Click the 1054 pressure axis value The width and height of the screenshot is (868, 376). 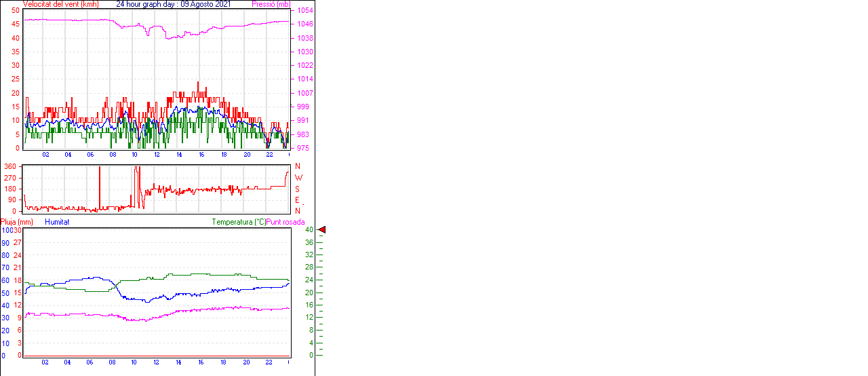[304, 11]
